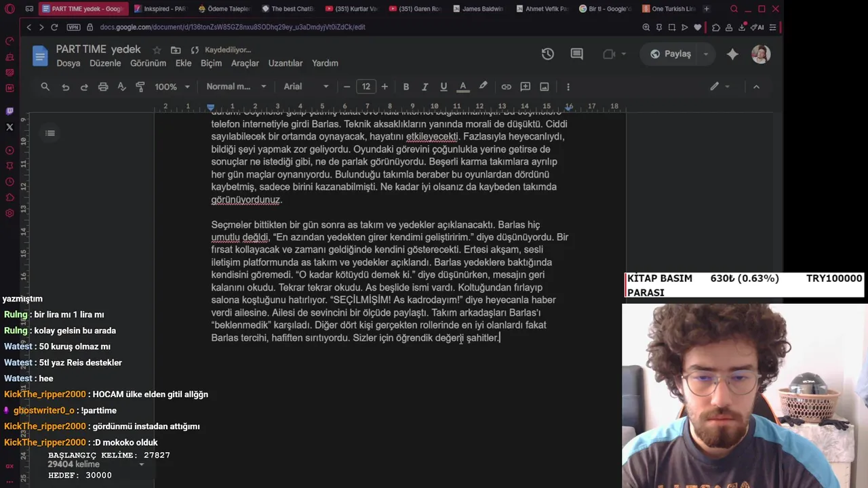Print the document via printer icon
Screen dimensions: 868x488
coord(103,87)
